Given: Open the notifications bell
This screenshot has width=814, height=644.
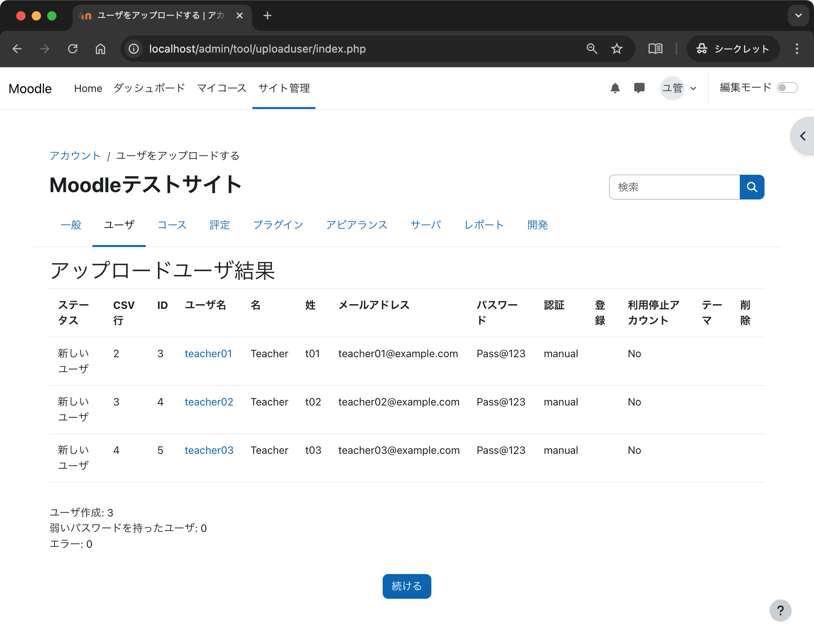Looking at the screenshot, I should (615, 88).
